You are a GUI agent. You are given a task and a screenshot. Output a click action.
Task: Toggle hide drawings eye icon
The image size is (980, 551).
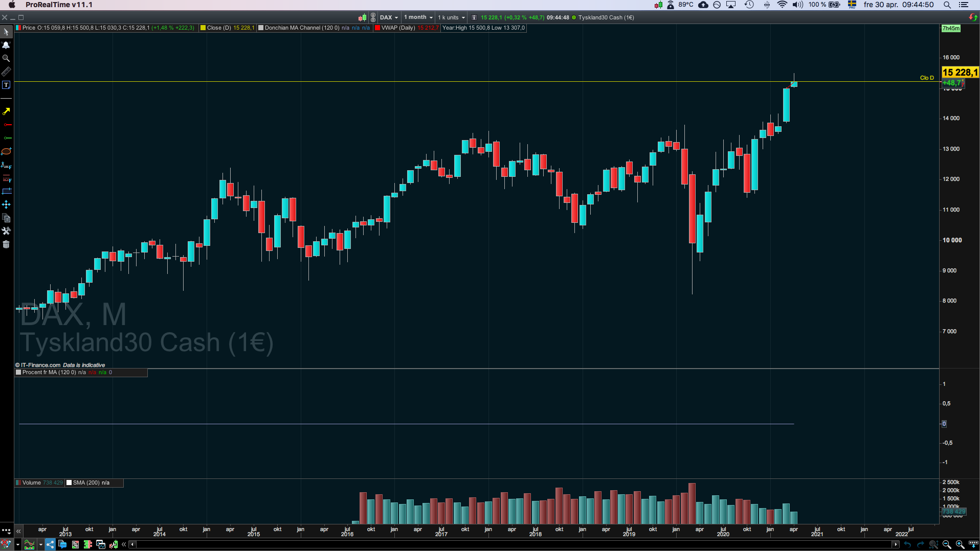click(x=6, y=544)
